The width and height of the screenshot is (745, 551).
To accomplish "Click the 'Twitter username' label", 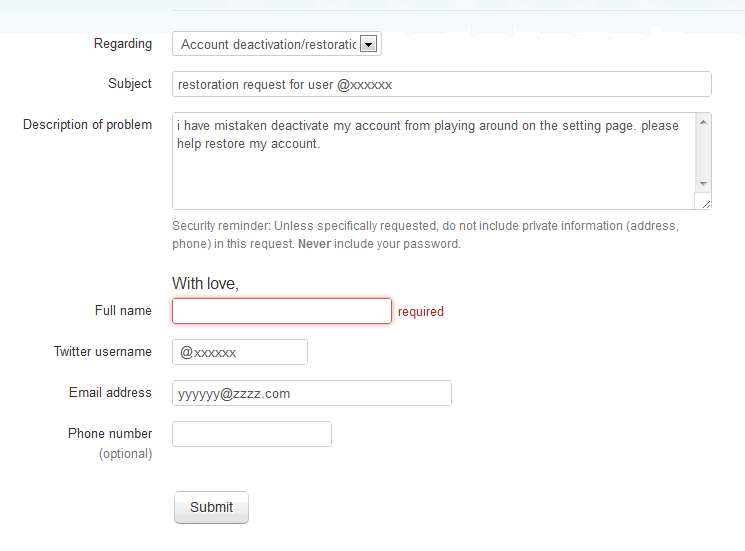I will (103, 352).
